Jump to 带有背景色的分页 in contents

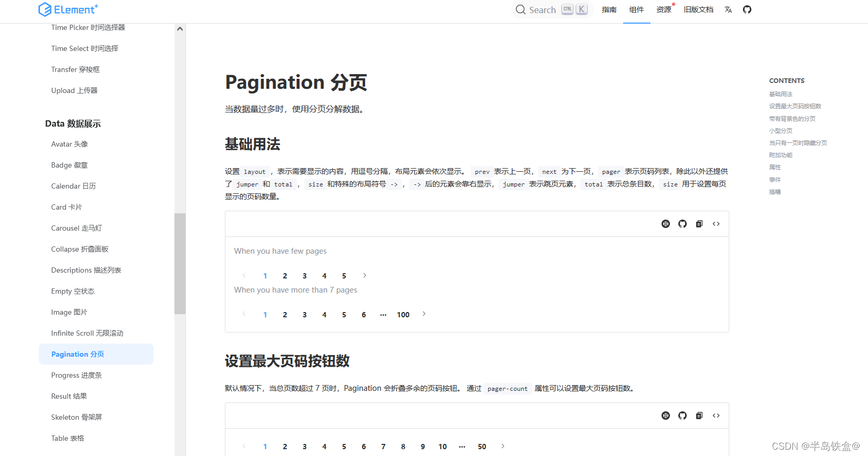pyautogui.click(x=792, y=119)
